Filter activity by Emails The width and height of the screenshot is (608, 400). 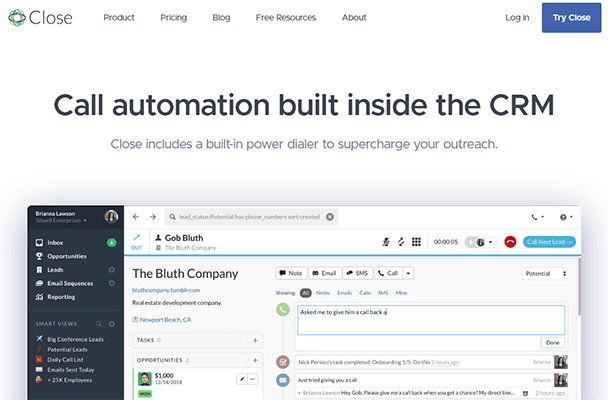(344, 293)
